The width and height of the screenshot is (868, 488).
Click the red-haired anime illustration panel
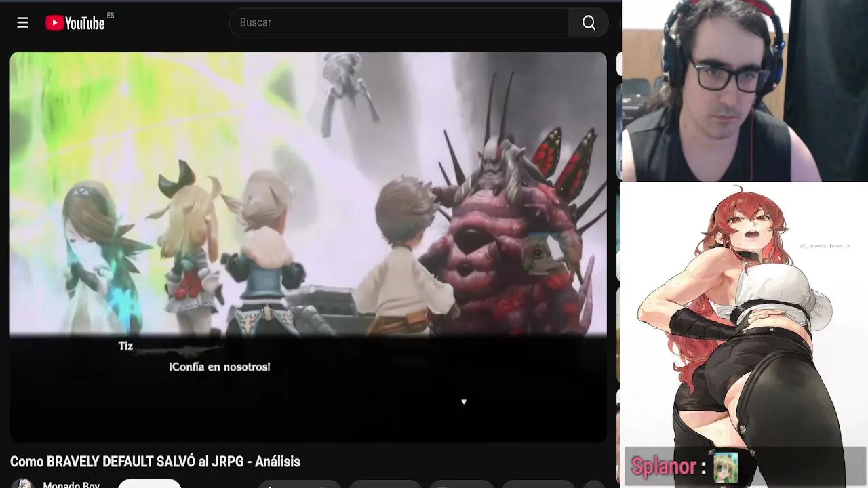[x=745, y=335]
